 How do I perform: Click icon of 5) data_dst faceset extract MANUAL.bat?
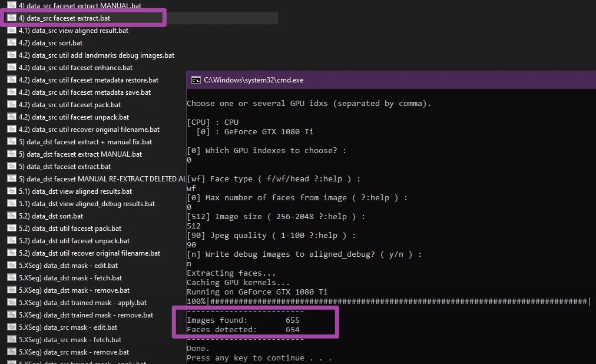point(12,154)
